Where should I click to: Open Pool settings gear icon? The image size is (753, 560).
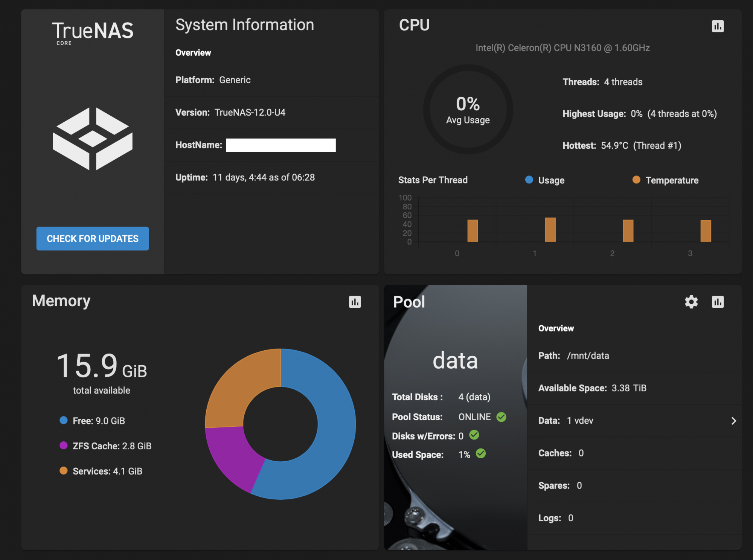[691, 302]
